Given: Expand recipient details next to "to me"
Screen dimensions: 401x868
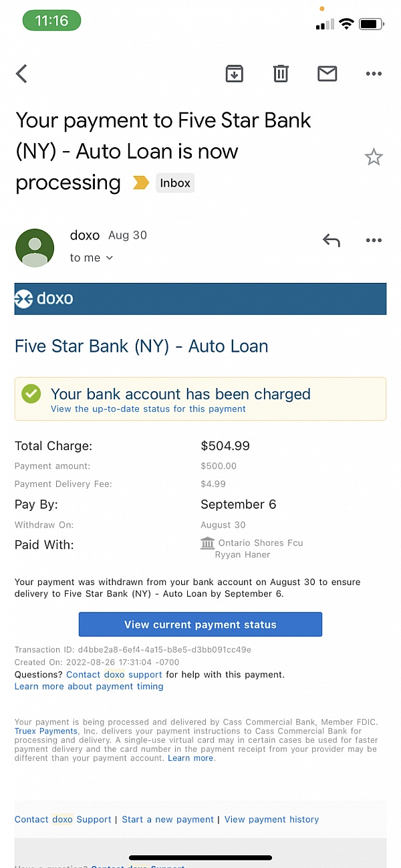Looking at the screenshot, I should 110,258.
